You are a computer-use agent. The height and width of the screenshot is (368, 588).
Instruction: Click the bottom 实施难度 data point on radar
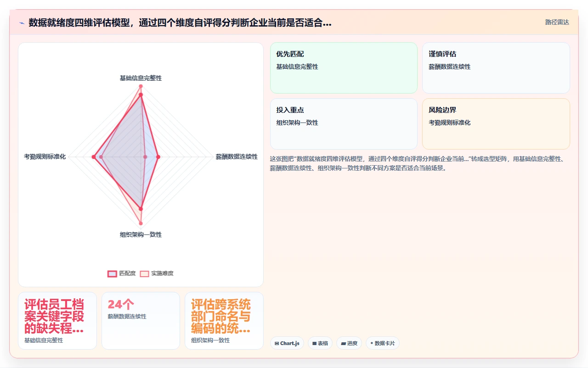(141, 223)
